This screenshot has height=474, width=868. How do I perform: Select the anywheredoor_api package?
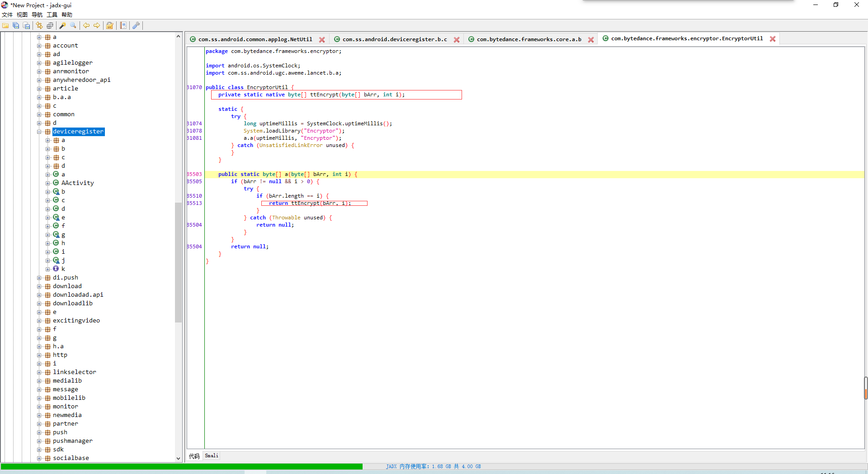[x=81, y=80]
